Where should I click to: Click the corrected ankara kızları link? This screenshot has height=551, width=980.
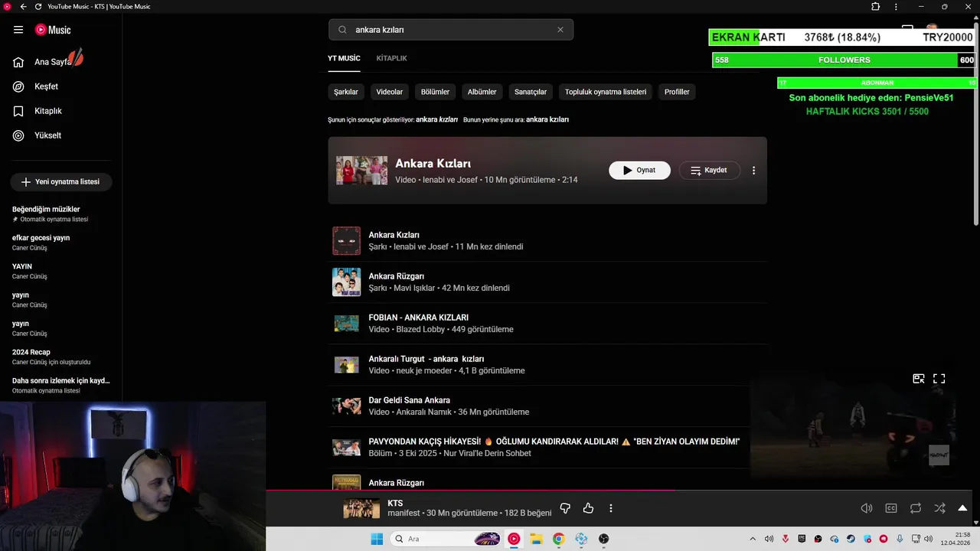pos(437,119)
